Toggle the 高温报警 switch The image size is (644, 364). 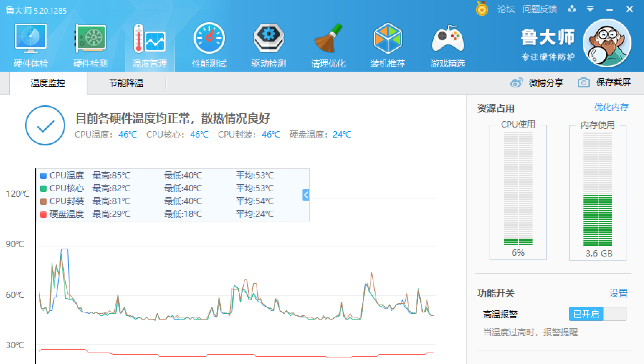pyautogui.click(x=597, y=314)
